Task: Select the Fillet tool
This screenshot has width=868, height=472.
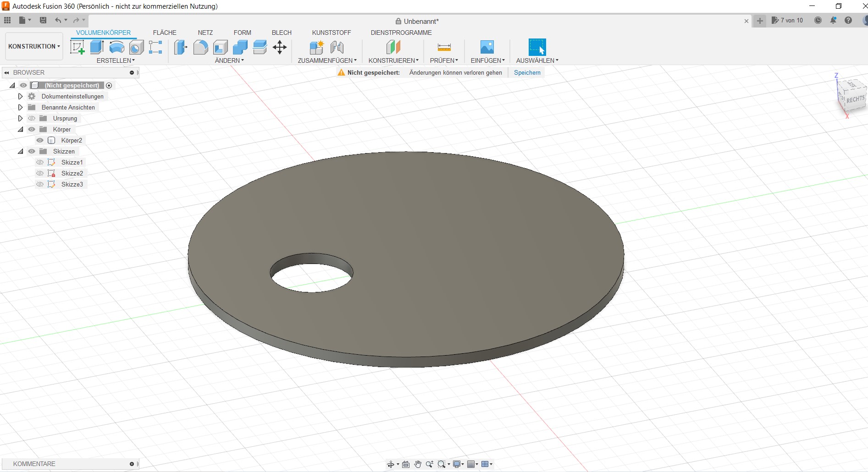Action: click(x=200, y=47)
